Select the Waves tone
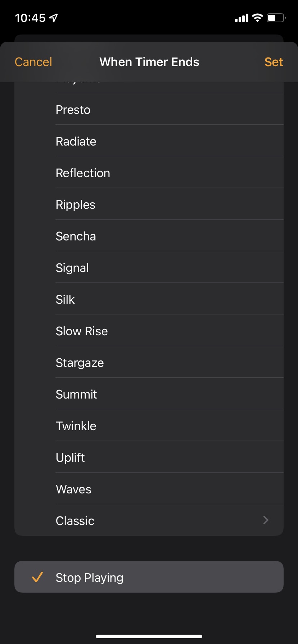 [x=73, y=489]
